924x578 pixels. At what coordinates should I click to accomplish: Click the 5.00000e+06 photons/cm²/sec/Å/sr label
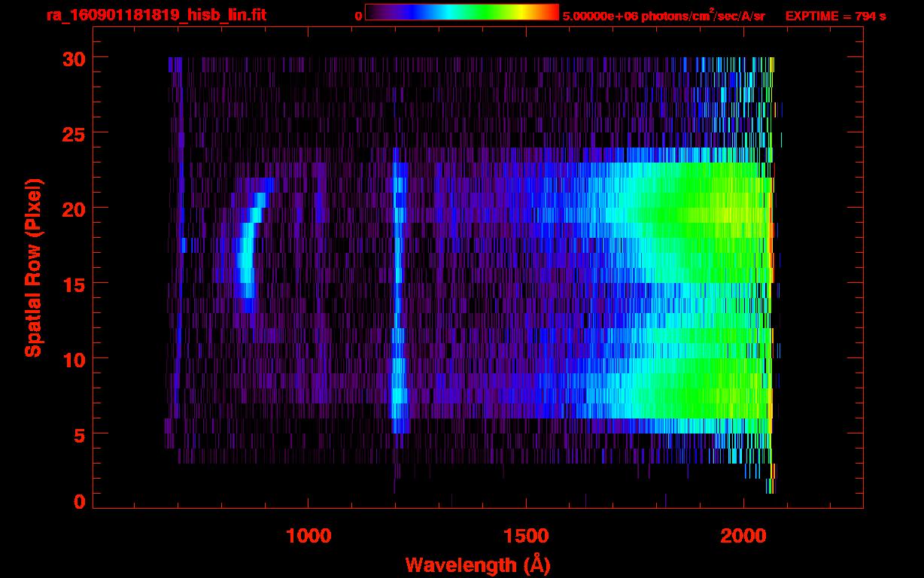(x=664, y=14)
